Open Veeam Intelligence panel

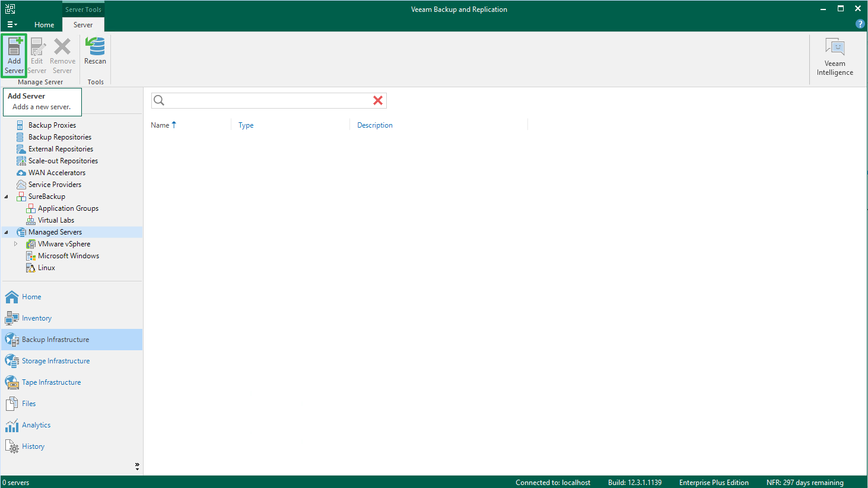(x=835, y=56)
